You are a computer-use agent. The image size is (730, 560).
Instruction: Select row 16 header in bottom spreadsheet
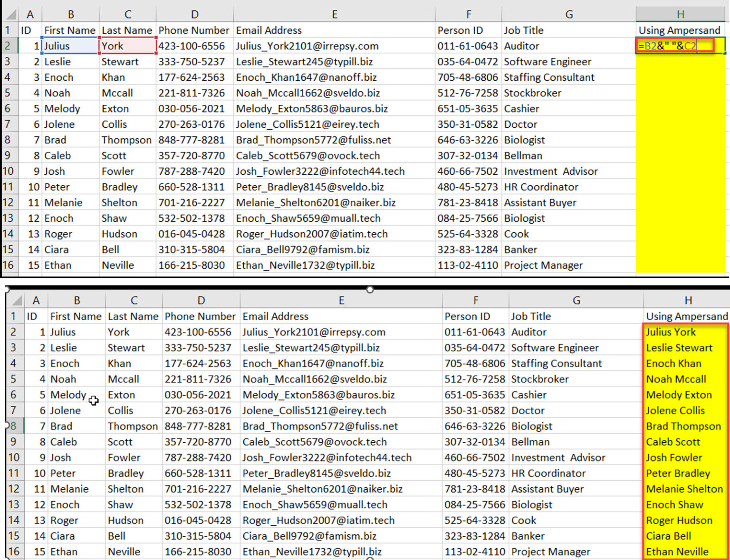click(x=14, y=551)
